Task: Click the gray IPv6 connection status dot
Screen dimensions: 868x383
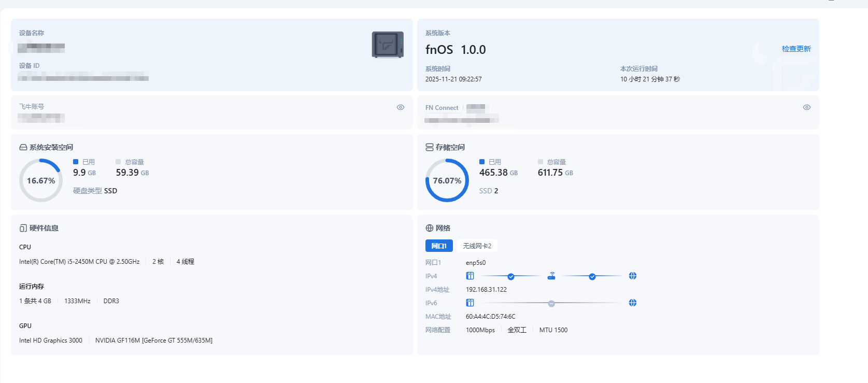Action: point(551,303)
